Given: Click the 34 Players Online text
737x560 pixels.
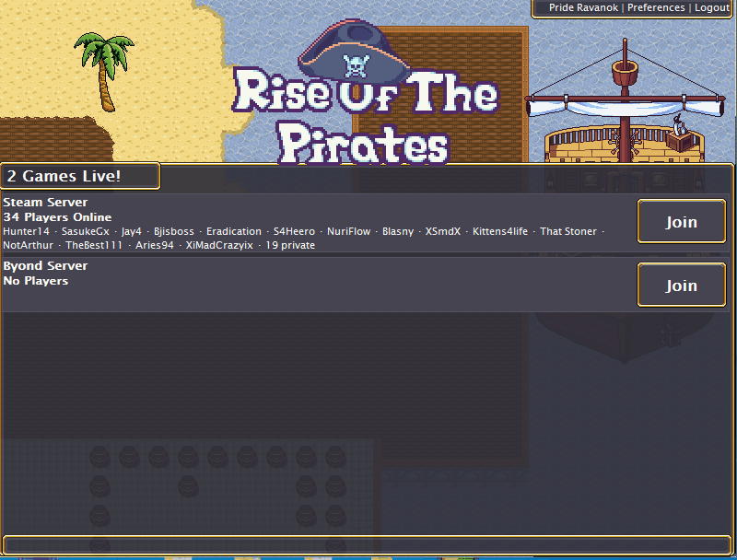Looking at the screenshot, I should tap(57, 217).
